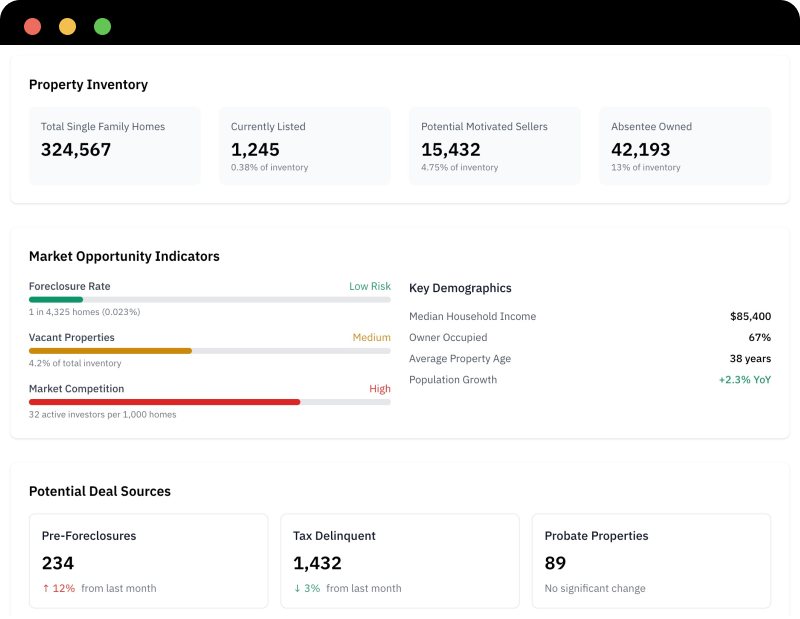Click the Vacant Properties progress bar
The width and height of the screenshot is (800, 619).
[x=210, y=350]
